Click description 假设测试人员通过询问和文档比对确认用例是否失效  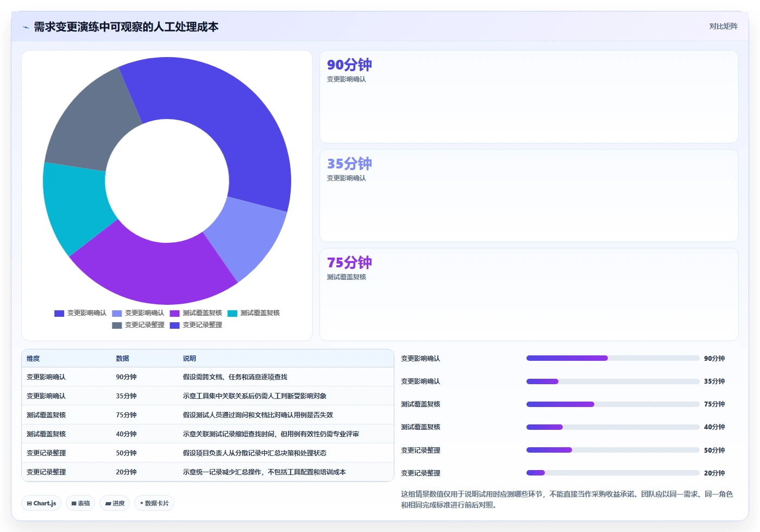(x=257, y=415)
